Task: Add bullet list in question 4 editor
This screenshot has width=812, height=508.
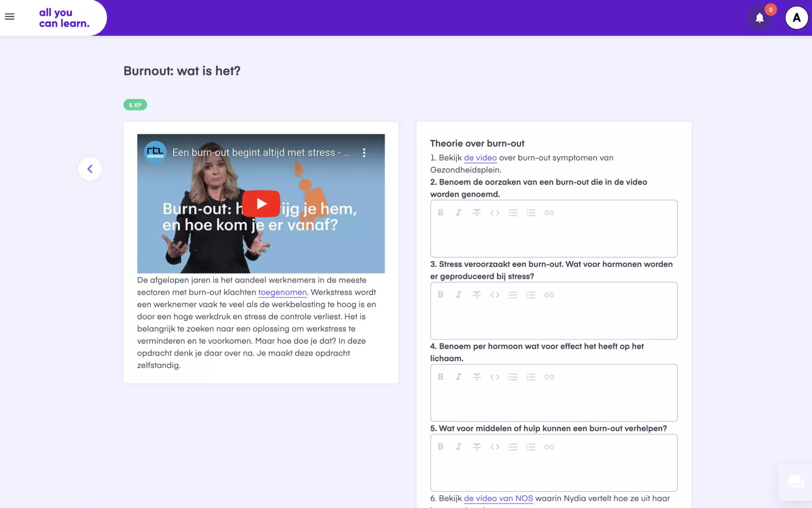Action: (x=513, y=377)
